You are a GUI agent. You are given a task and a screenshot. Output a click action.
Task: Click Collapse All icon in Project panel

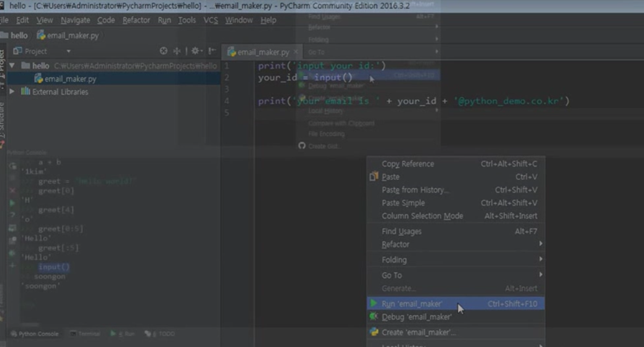(x=177, y=51)
